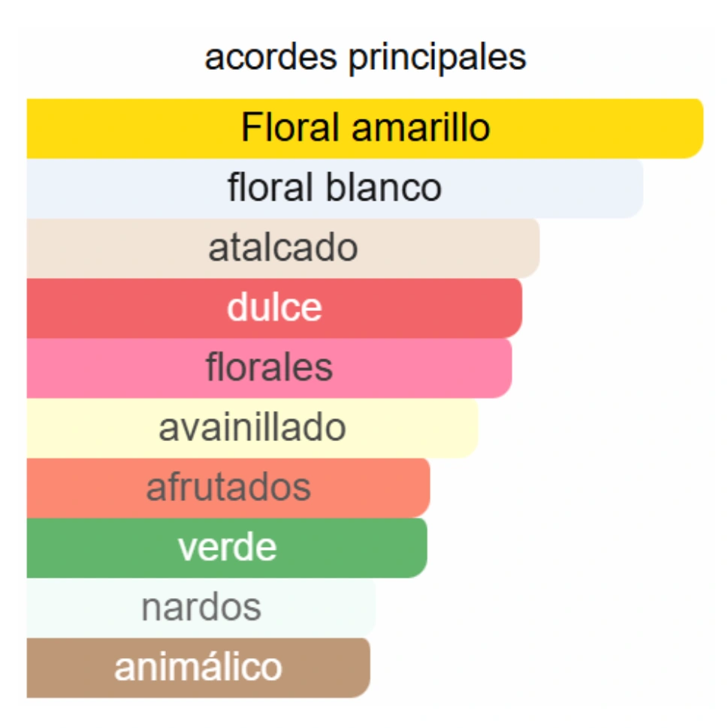Select the beige 'atalcado' bar
This screenshot has height=728, width=728.
283,249
